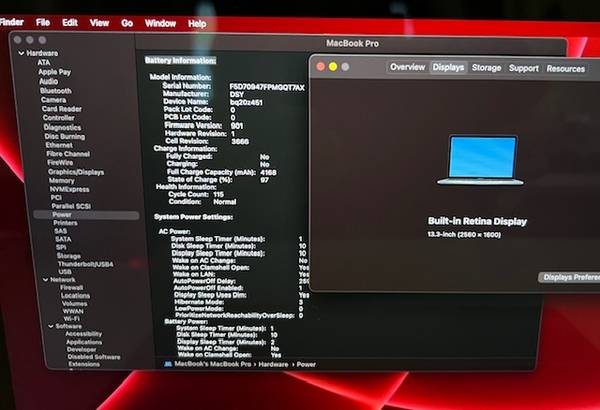Select Thunderbolt/USB4 in the sidebar
Viewport: 600px width, 410px height.
pos(85,264)
